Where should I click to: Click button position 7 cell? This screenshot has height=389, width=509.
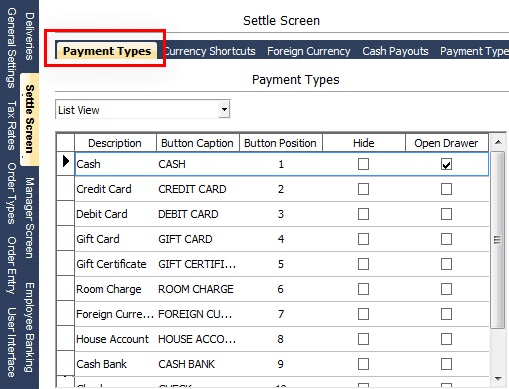click(281, 314)
